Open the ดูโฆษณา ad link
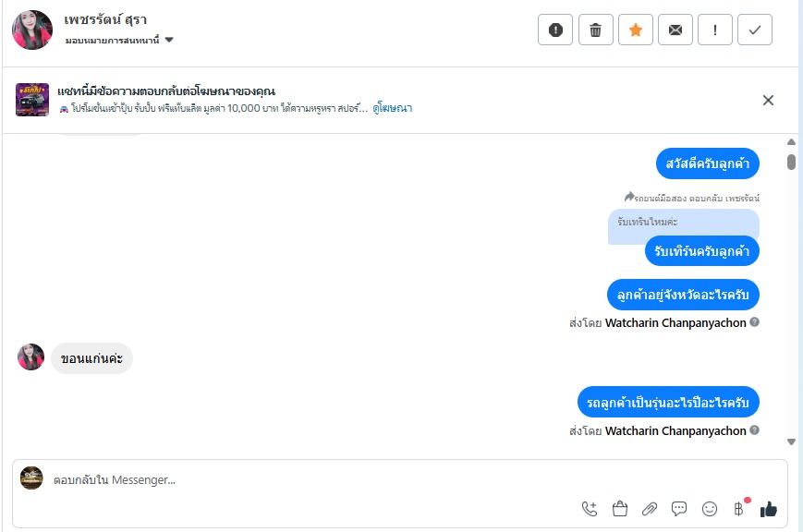The image size is (803, 532). pos(393,108)
